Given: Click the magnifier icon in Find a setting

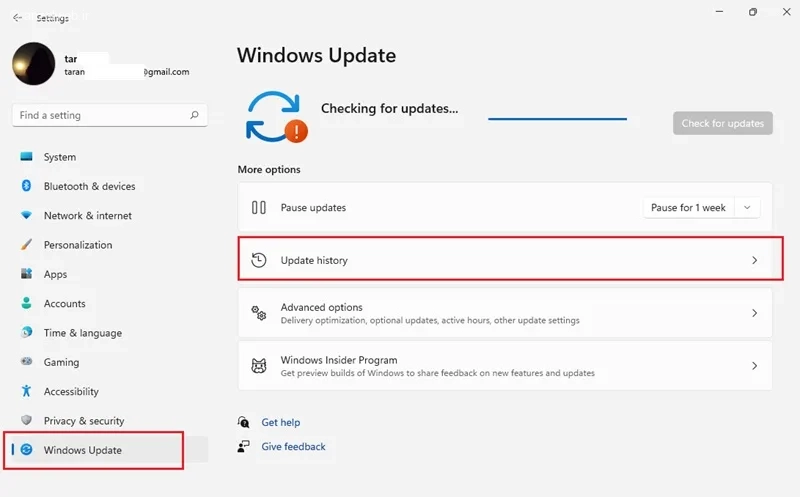Looking at the screenshot, I should click(x=194, y=115).
